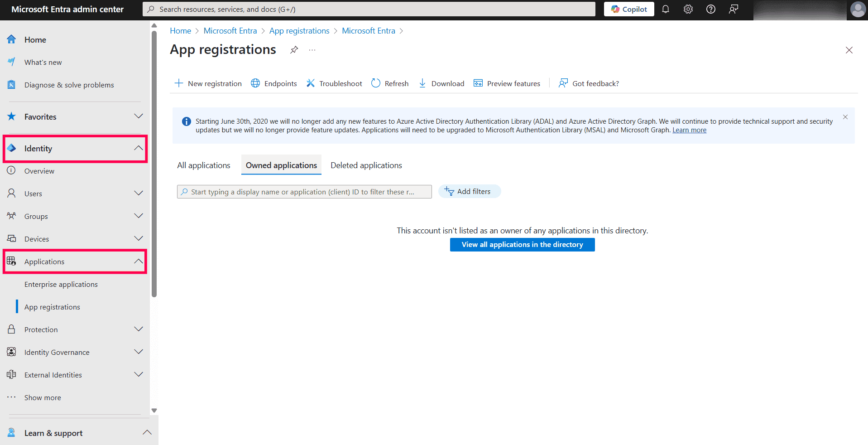Viewport: 868px width, 445px height.
Task: Click the Overview info icon
Action: coord(11,170)
